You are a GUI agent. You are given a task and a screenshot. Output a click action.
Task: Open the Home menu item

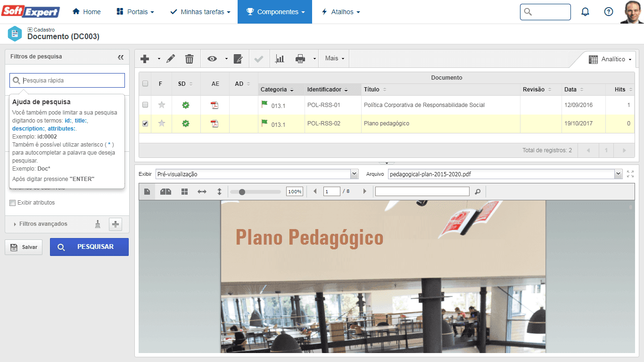click(x=87, y=12)
